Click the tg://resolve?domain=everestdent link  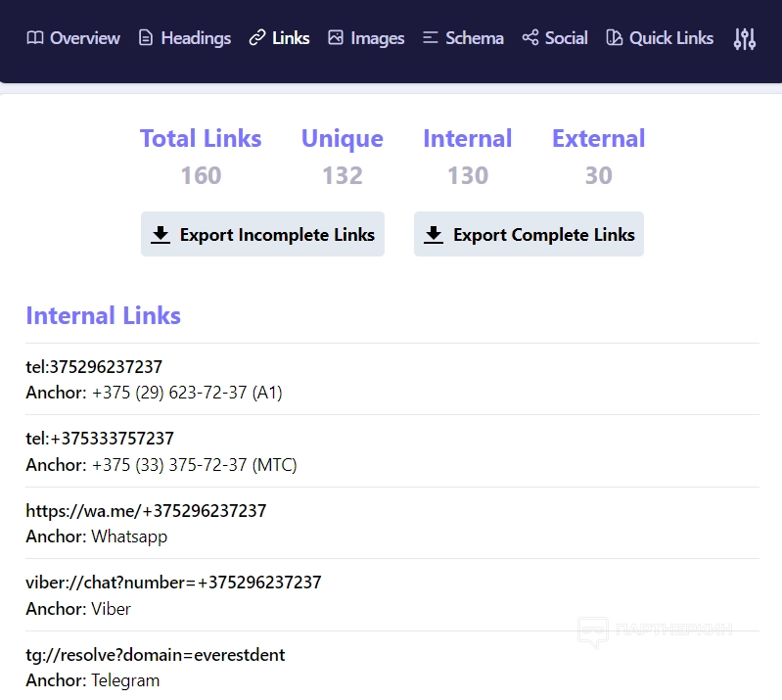point(156,655)
